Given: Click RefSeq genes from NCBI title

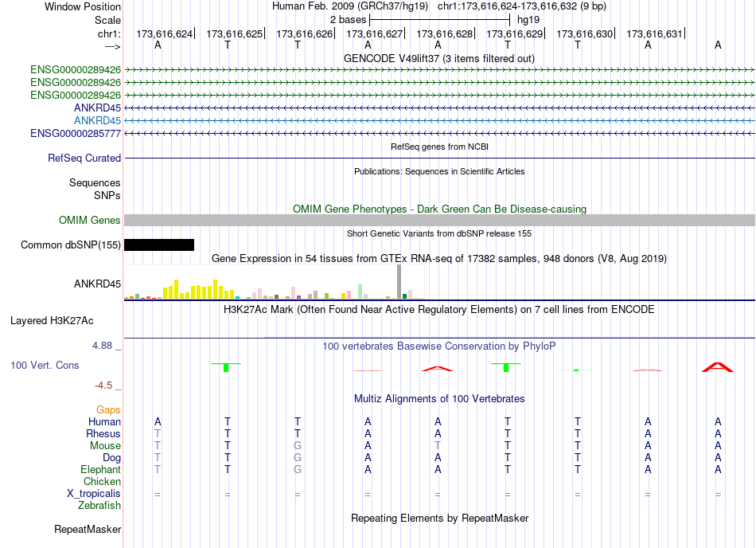Looking at the screenshot, I should [x=439, y=147].
